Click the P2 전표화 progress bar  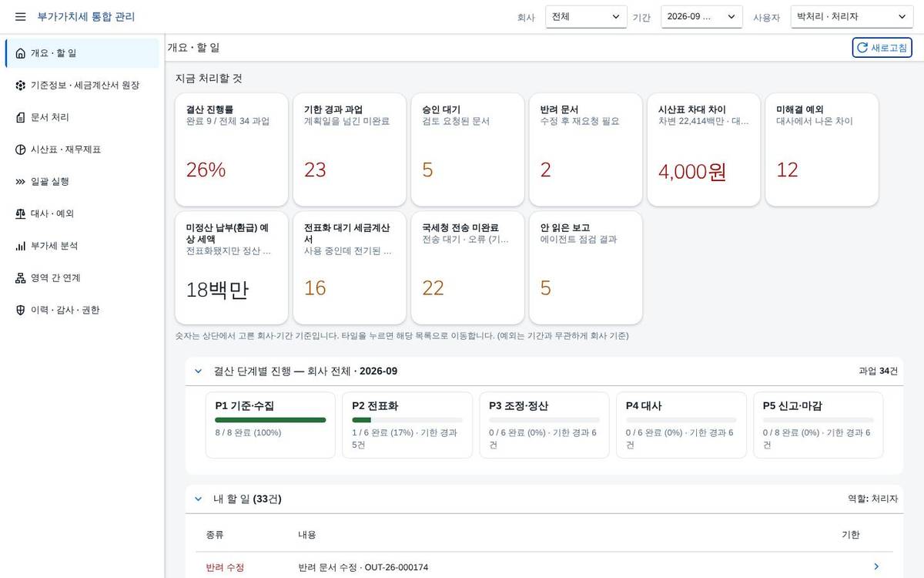point(407,420)
